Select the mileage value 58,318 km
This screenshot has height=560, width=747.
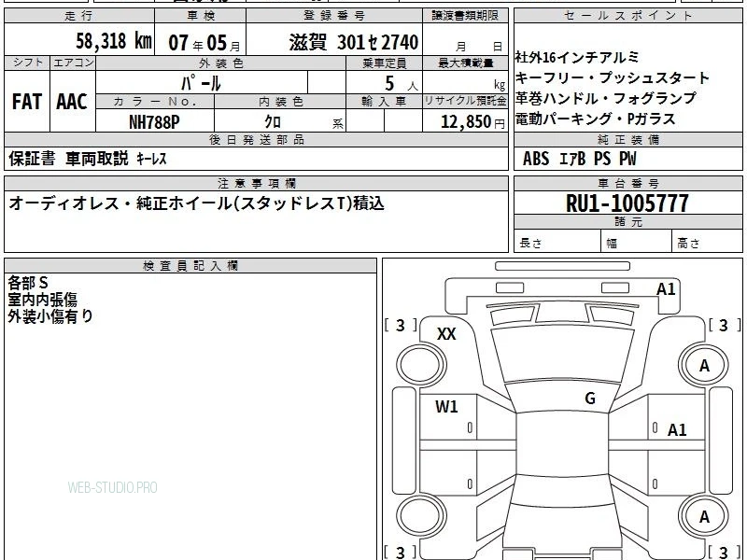pyautogui.click(x=114, y=41)
